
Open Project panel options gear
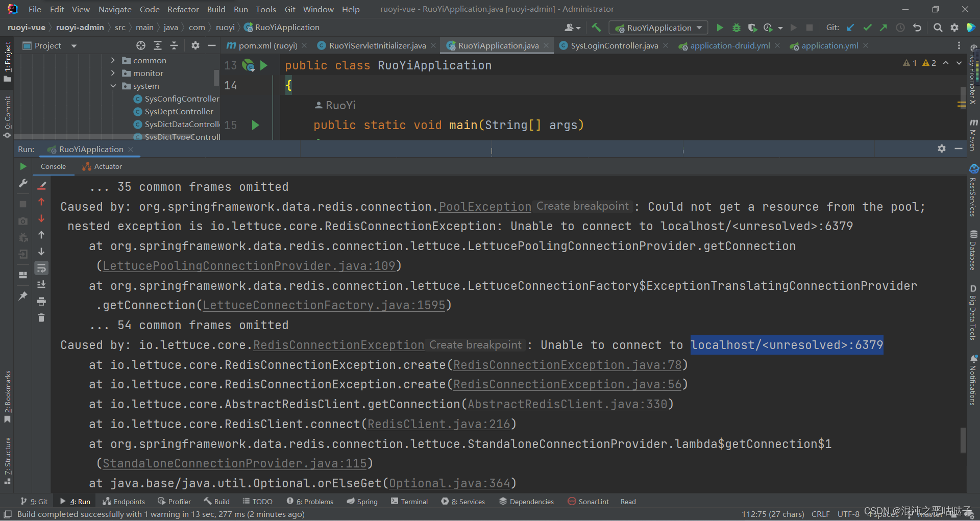tap(195, 45)
